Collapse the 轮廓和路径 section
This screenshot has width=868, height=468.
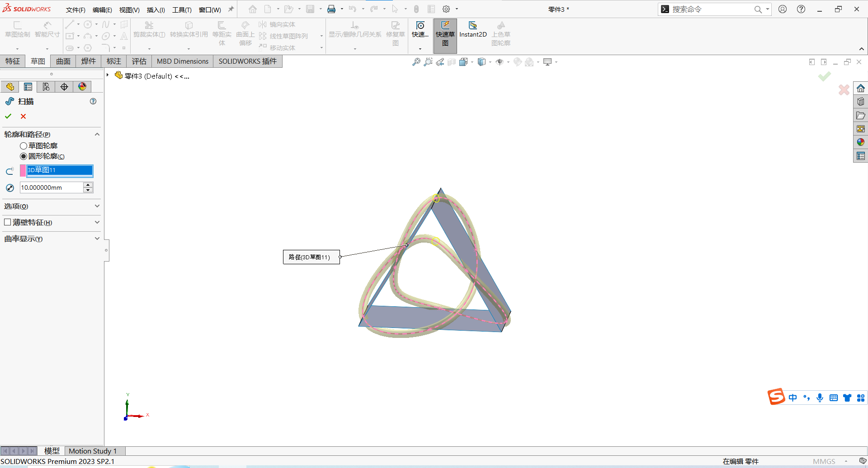coord(97,134)
